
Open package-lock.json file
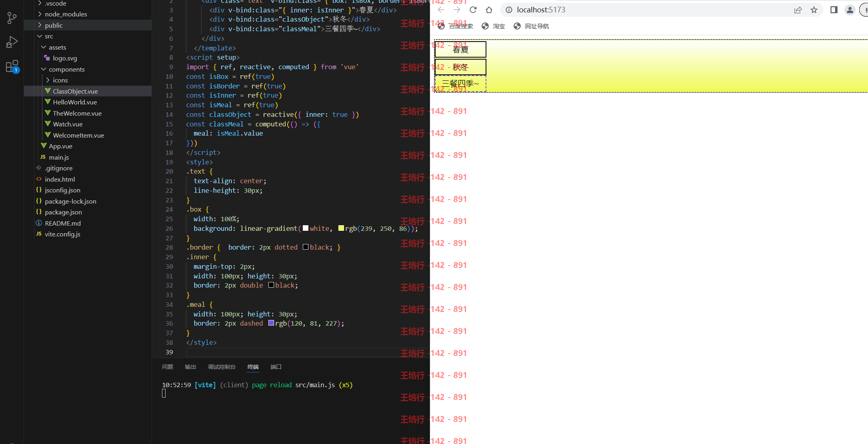click(88, 201)
